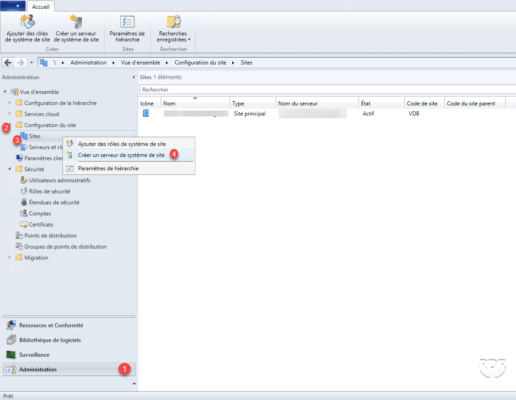
Task: Click Vue d'ensemble in the breadcrumb
Action: pyautogui.click(x=140, y=63)
